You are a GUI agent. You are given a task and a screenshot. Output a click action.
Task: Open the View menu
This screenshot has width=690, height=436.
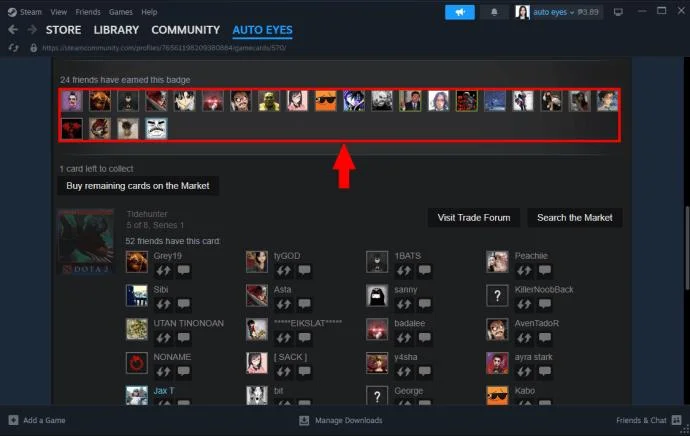[59, 12]
